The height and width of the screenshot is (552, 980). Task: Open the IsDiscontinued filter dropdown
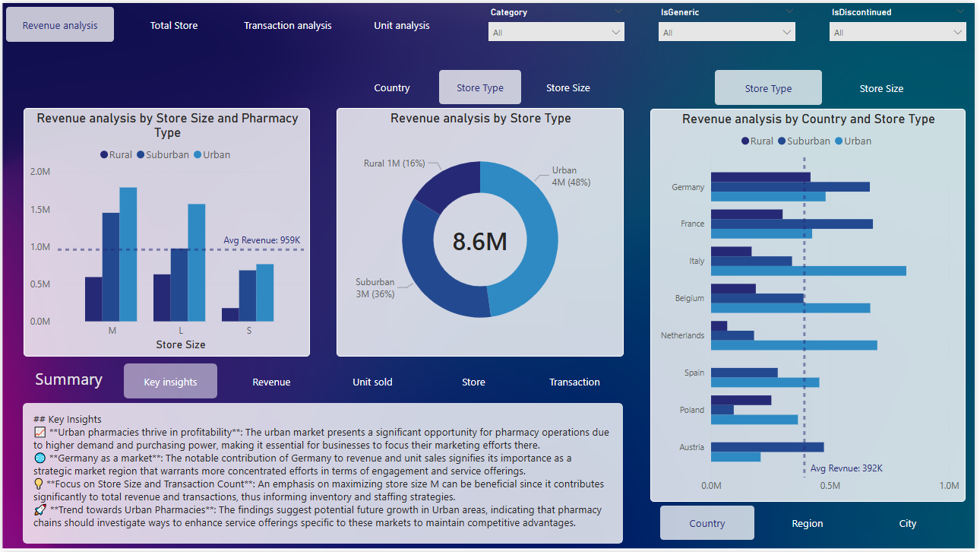coord(898,33)
